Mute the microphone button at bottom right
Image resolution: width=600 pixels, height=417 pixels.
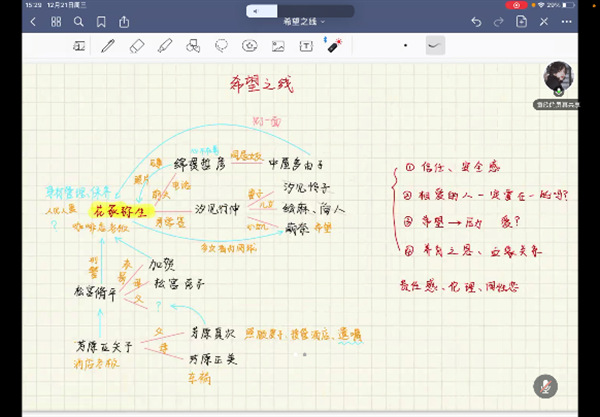(546, 385)
